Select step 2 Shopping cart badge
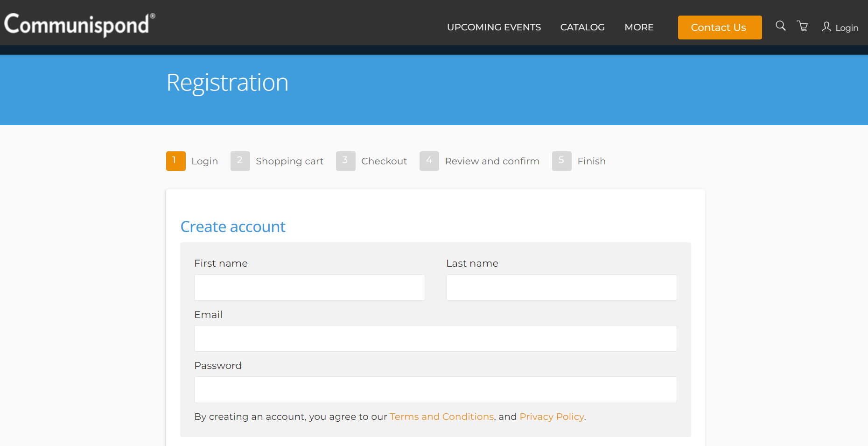This screenshot has height=446, width=868. [x=240, y=161]
